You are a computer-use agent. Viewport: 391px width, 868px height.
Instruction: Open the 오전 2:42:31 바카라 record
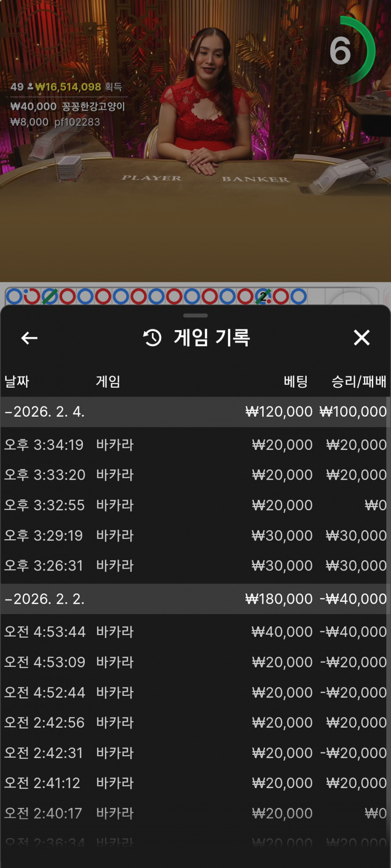pos(195,753)
